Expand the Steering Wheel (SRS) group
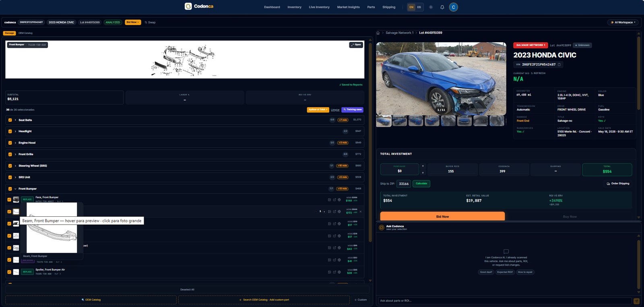644x307 pixels. pyautogui.click(x=15, y=166)
